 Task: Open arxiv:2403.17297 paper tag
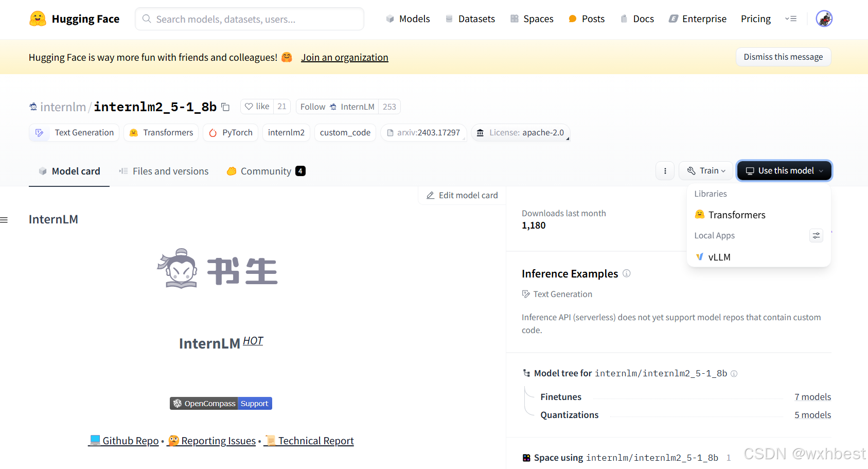tap(423, 133)
